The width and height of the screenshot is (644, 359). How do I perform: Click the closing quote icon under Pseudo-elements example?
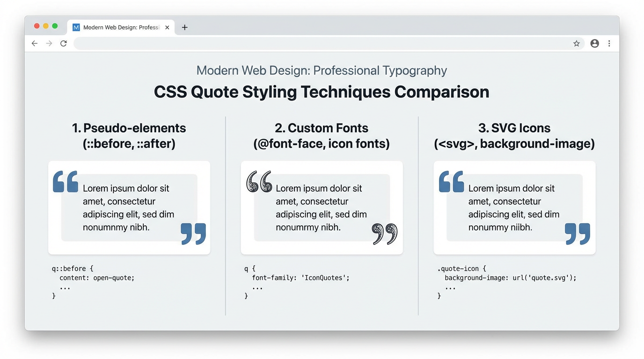(194, 235)
